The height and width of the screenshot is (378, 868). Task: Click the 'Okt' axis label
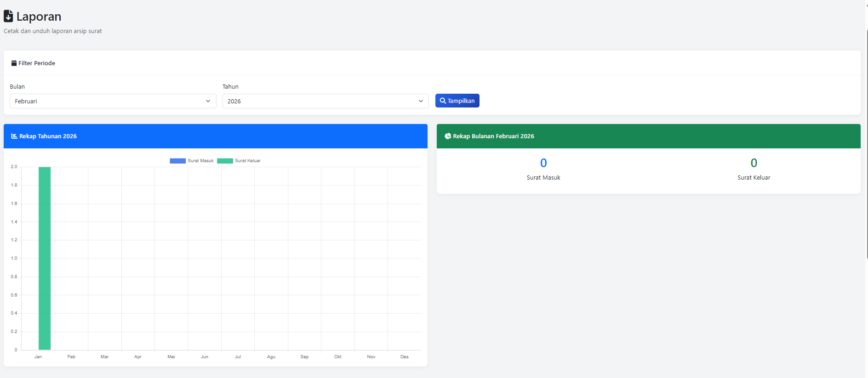pyautogui.click(x=338, y=357)
